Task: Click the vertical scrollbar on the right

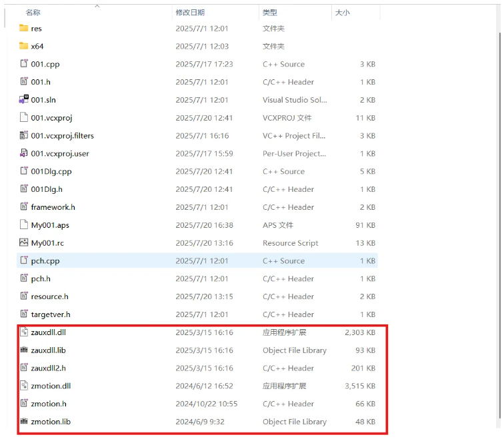Action: (500, 224)
